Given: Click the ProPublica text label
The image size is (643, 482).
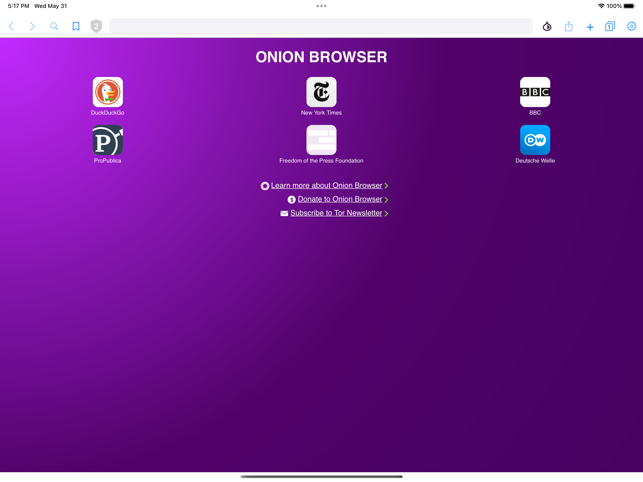Looking at the screenshot, I should point(107,161).
